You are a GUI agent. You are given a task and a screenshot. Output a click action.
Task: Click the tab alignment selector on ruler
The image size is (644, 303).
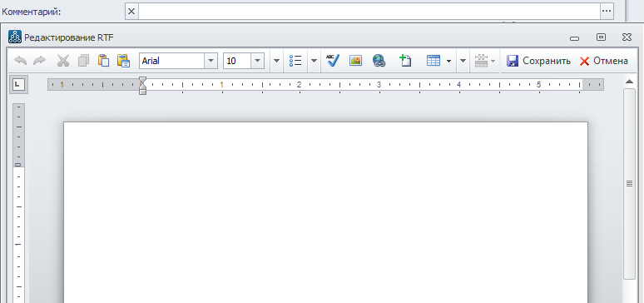pyautogui.click(x=18, y=85)
